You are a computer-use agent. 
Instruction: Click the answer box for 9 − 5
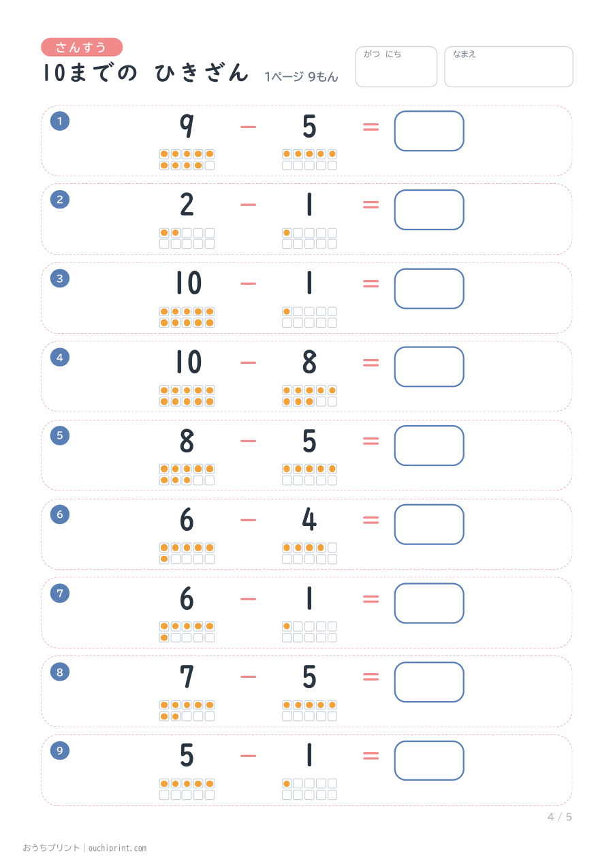(x=429, y=131)
